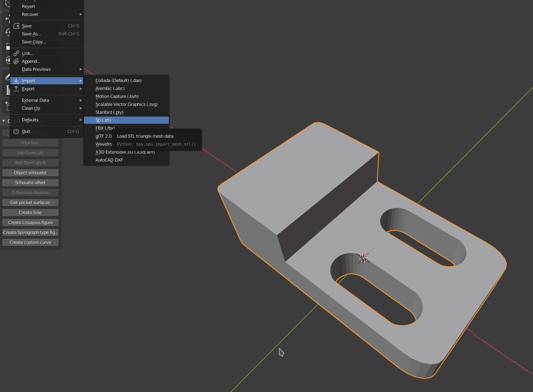The width and height of the screenshot is (533, 392).
Task: Choose glTF 2.0 import format
Action: (103, 136)
